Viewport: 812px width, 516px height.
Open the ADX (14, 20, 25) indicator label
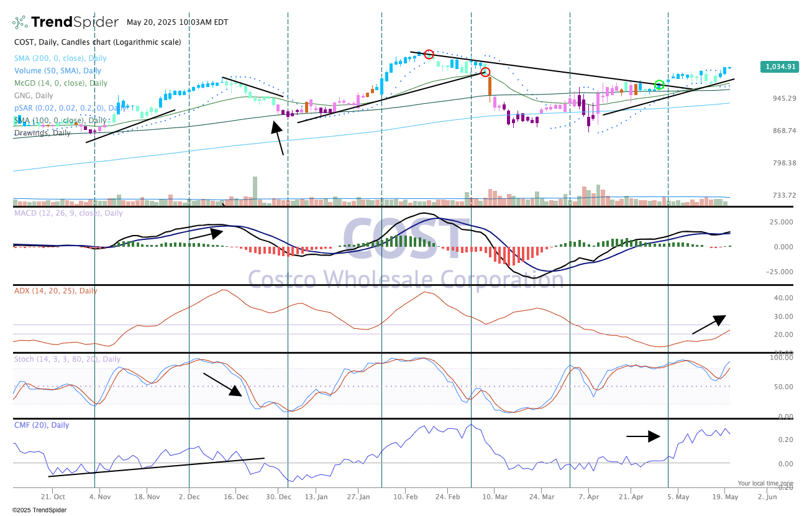point(56,291)
